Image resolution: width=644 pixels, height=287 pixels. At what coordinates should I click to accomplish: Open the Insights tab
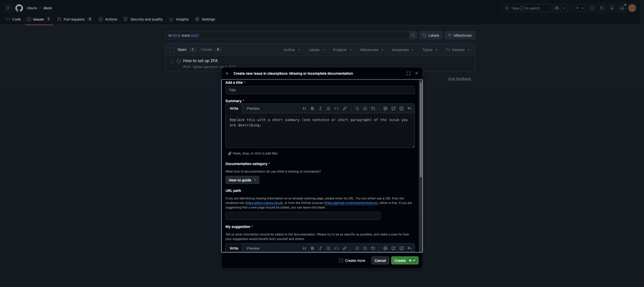click(179, 19)
